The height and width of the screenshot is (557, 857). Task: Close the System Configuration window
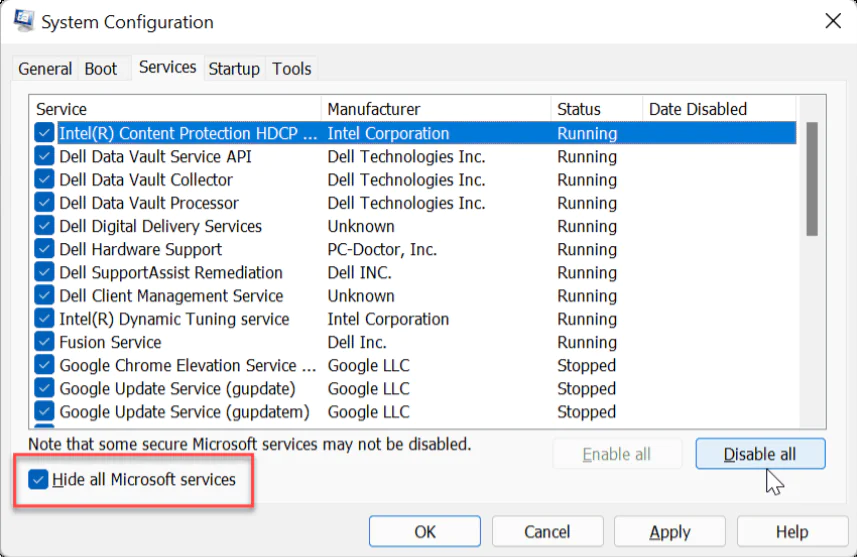831,21
